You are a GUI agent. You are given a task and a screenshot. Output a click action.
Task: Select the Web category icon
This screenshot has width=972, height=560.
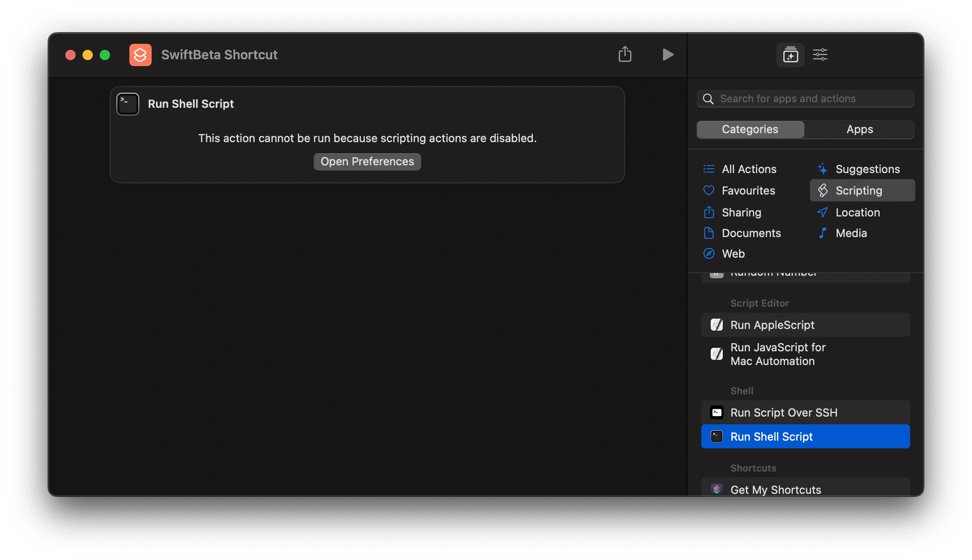pos(709,254)
